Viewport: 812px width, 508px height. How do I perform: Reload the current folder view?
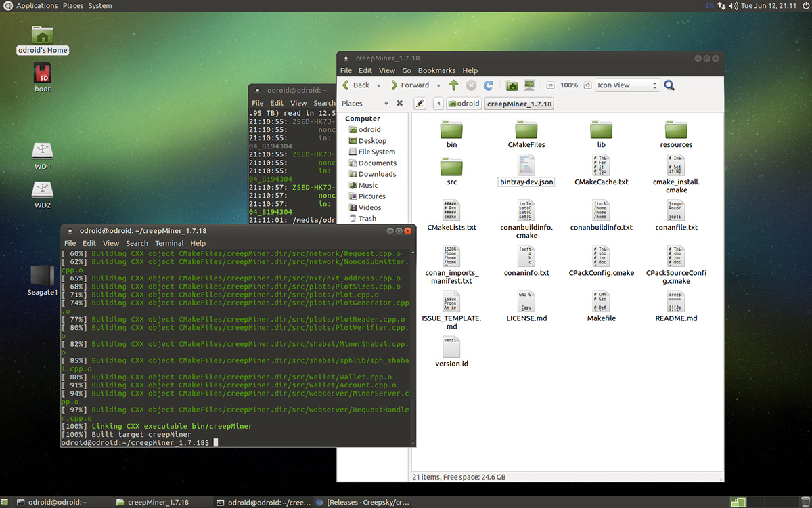click(x=488, y=85)
